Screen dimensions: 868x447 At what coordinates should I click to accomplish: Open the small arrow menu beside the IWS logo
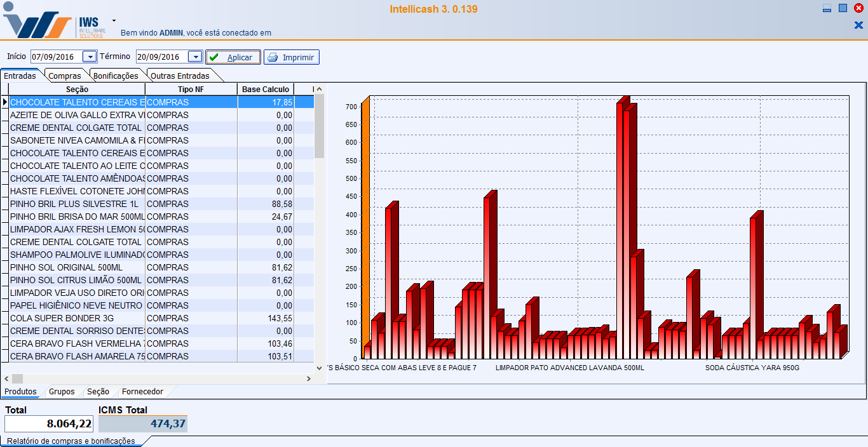(x=114, y=20)
